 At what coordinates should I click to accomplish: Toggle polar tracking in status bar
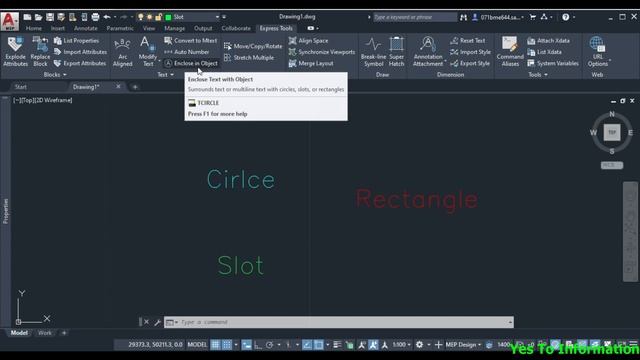coord(269,345)
